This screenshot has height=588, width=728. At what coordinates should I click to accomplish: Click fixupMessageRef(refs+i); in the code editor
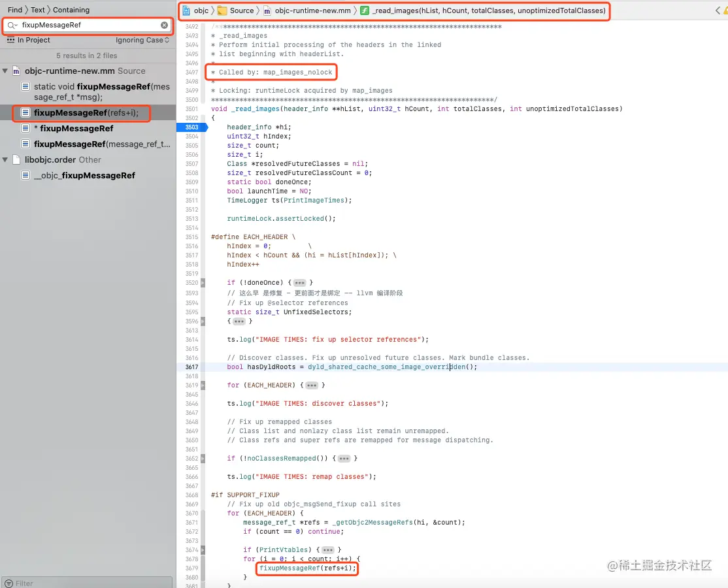[308, 568]
